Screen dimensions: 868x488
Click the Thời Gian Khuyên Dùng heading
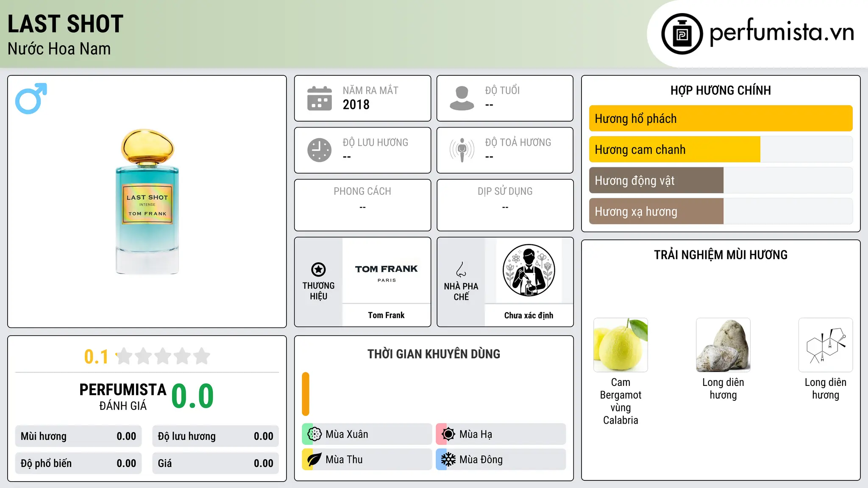pos(434,354)
